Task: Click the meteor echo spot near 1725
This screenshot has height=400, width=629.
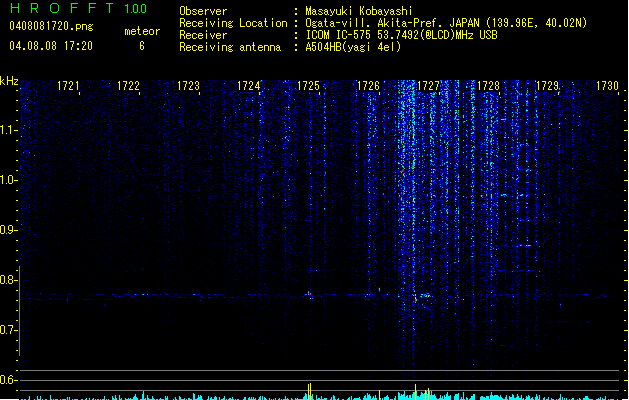Action: point(308,295)
